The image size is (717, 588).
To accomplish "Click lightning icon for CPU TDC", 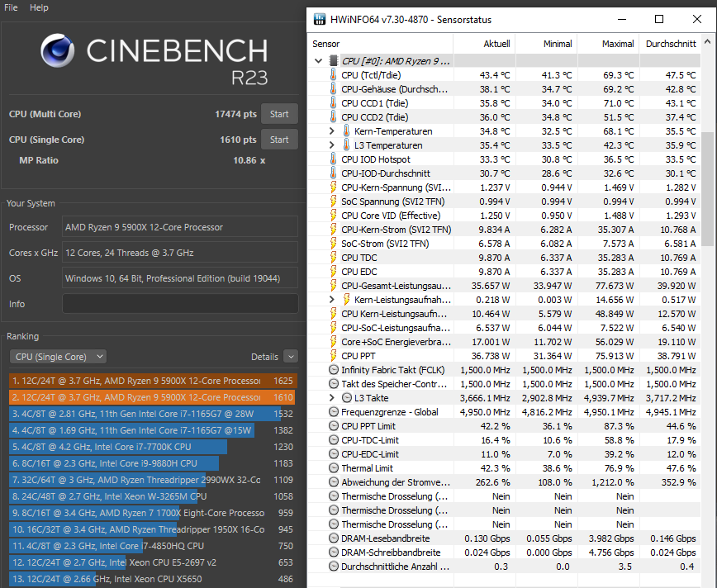I will coord(334,258).
